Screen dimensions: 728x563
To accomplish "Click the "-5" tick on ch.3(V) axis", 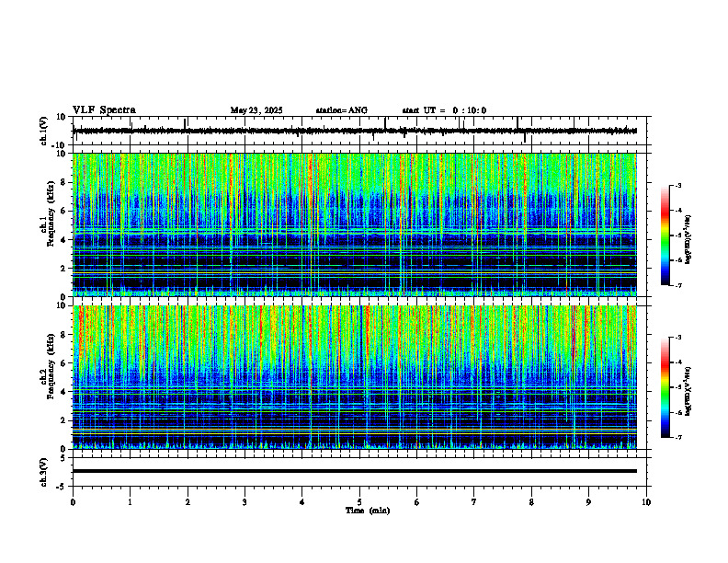I will coord(62,487).
